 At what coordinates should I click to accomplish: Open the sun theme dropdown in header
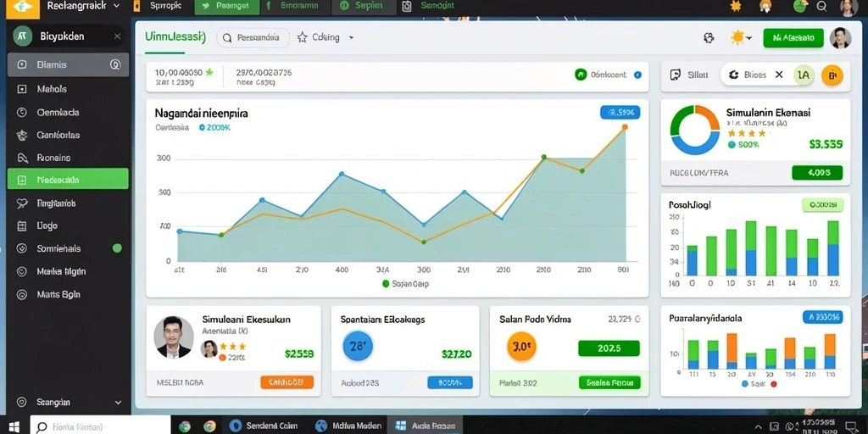click(x=741, y=37)
